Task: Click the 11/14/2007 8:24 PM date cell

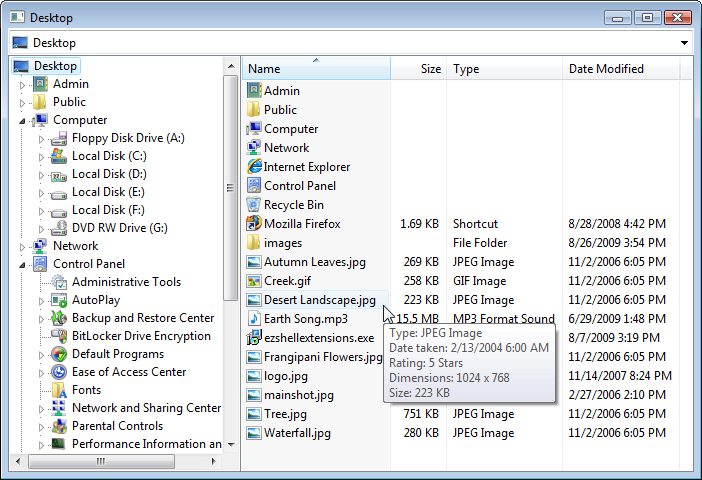Action: tap(620, 376)
